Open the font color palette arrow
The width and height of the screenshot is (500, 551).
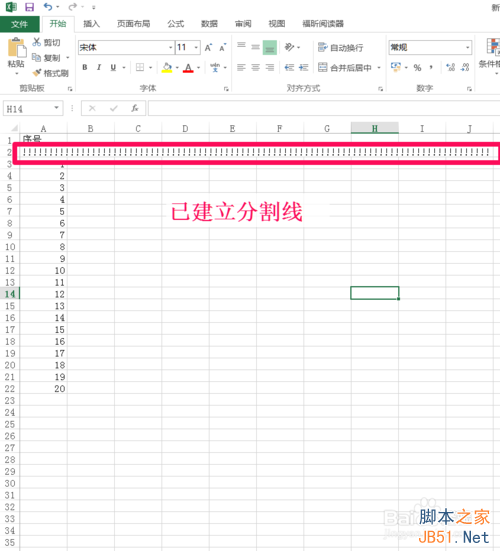point(199,67)
